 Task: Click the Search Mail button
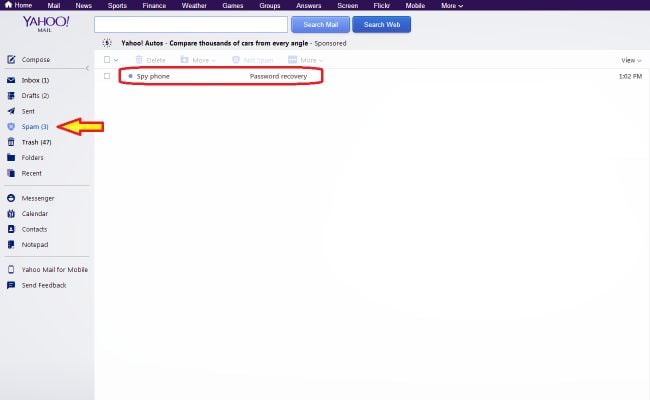[x=320, y=24]
